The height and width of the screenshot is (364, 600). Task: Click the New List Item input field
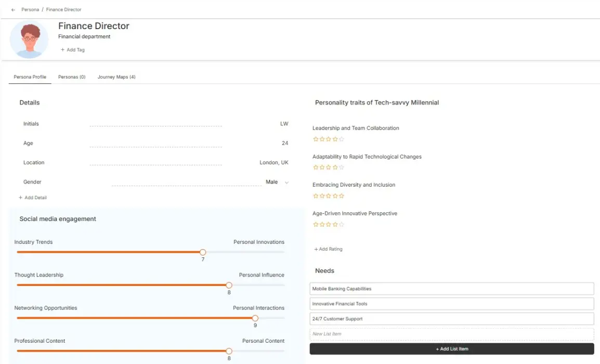coord(451,333)
